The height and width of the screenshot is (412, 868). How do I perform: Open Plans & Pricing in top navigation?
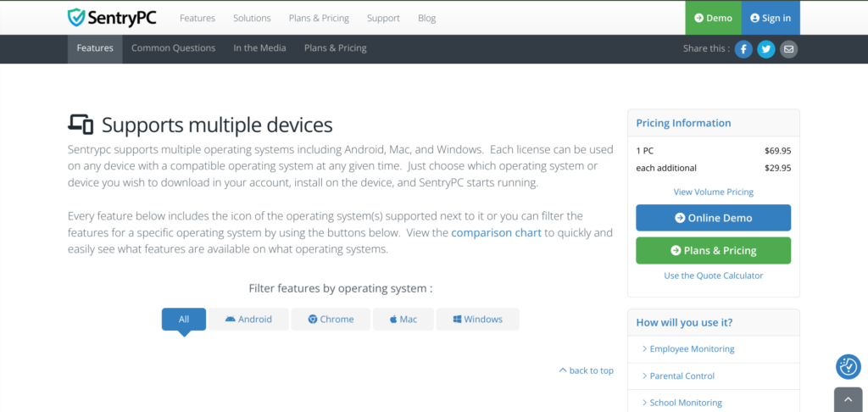pyautogui.click(x=319, y=19)
